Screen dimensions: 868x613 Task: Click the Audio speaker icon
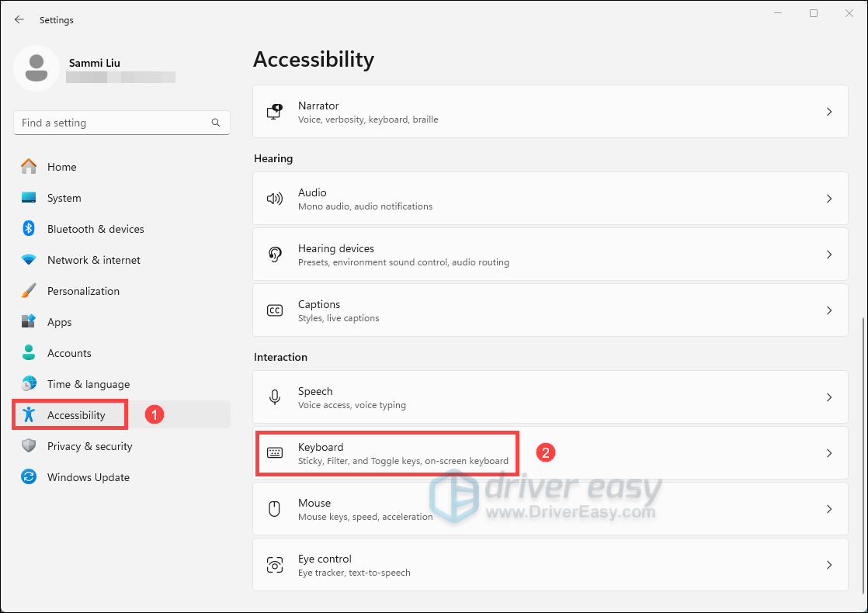274,199
